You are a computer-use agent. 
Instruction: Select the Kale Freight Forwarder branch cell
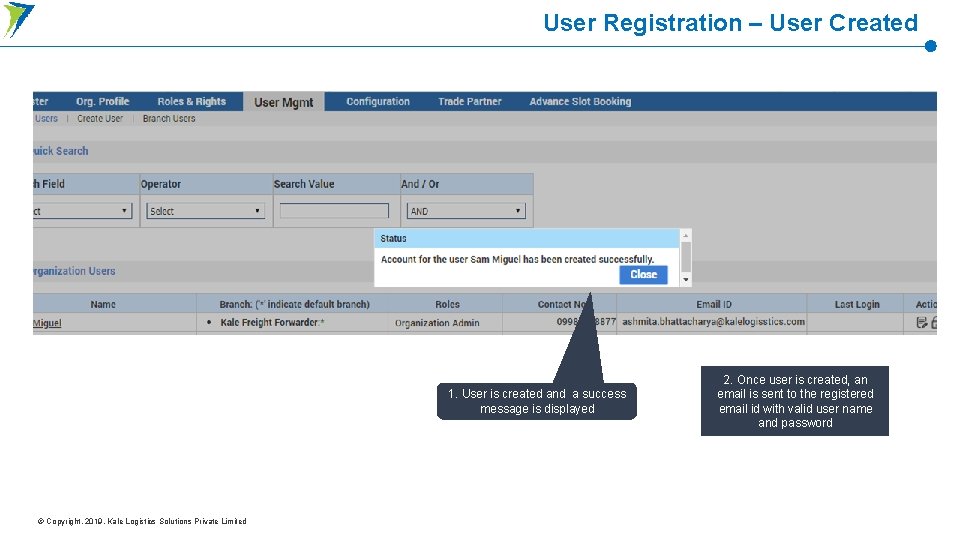click(x=272, y=323)
